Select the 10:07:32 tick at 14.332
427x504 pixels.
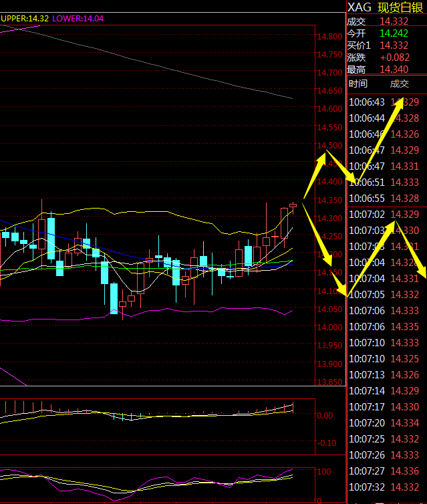coord(384,487)
